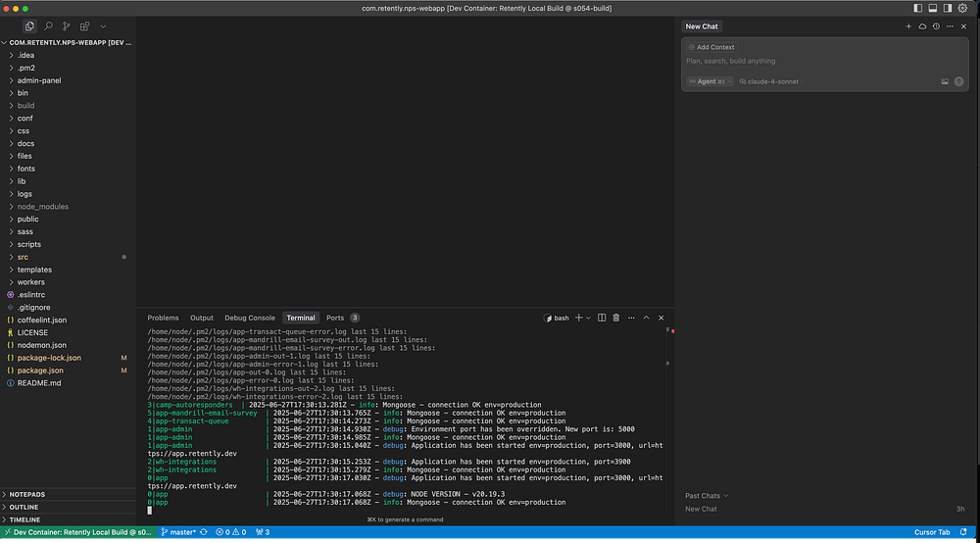Viewport: 980px width, 543px height.
Task: Open the settings gear icon
Action: tap(961, 8)
